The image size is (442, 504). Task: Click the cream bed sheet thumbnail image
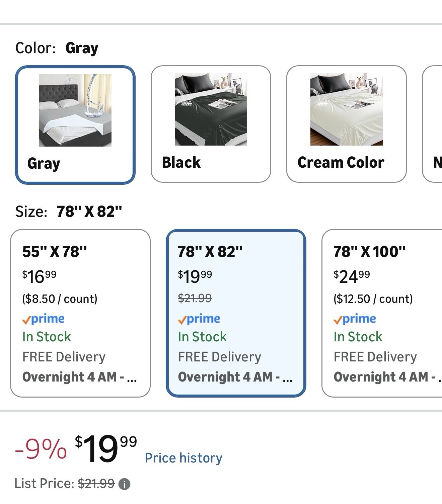[x=346, y=109]
